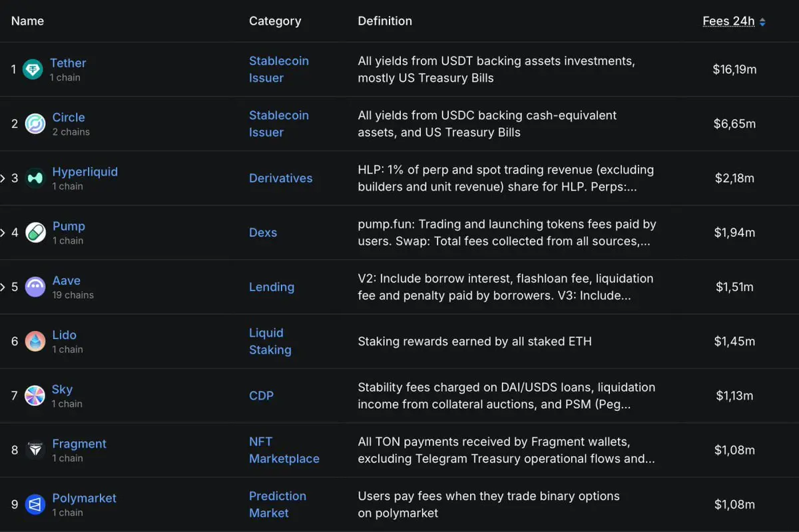Click the Aave ghost logo icon
This screenshot has height=532, width=799.
click(35, 287)
